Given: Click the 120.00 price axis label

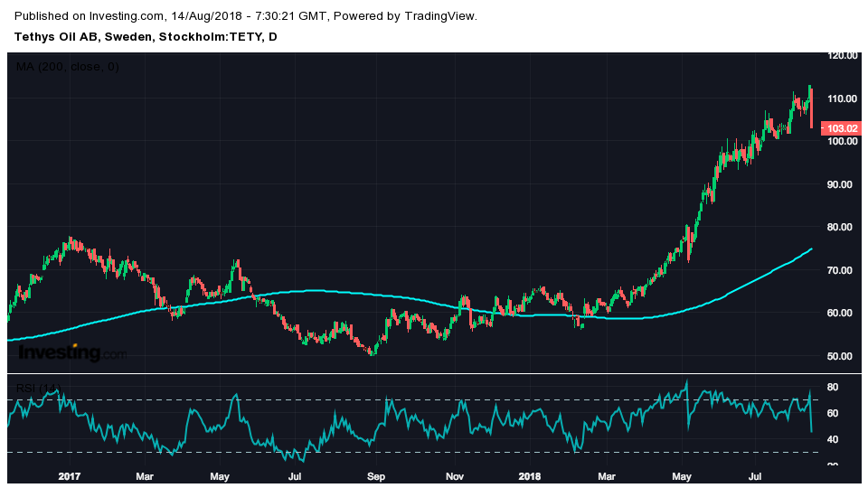Looking at the screenshot, I should [x=843, y=55].
